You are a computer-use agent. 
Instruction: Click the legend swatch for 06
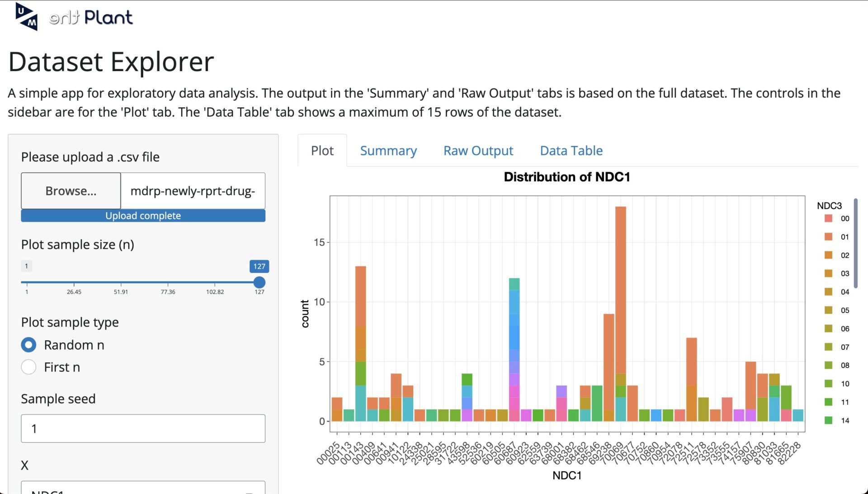(x=829, y=328)
